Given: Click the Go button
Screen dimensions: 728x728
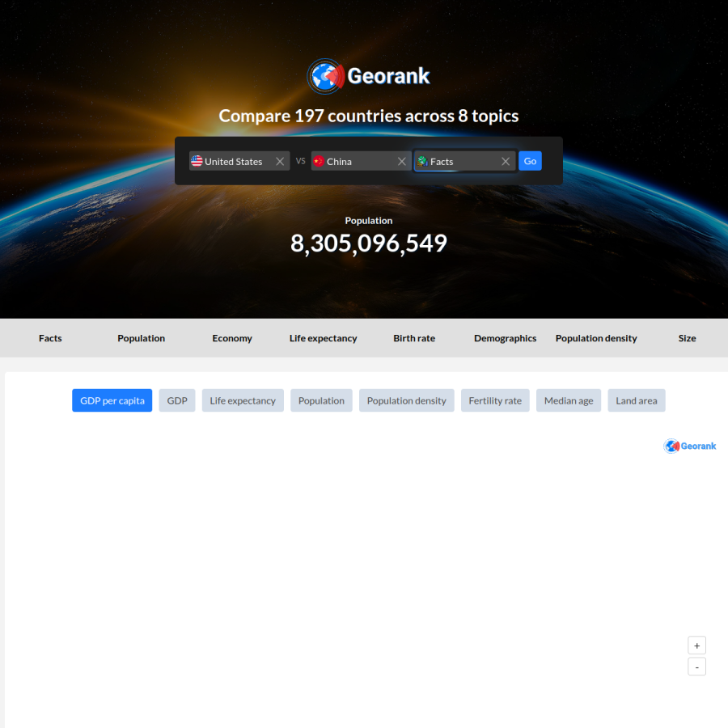Looking at the screenshot, I should [530, 161].
